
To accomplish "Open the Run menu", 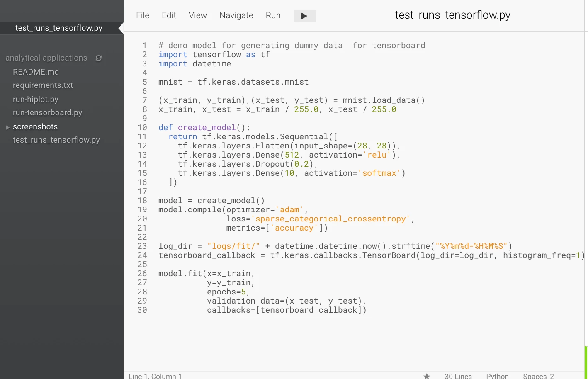I will pyautogui.click(x=273, y=15).
